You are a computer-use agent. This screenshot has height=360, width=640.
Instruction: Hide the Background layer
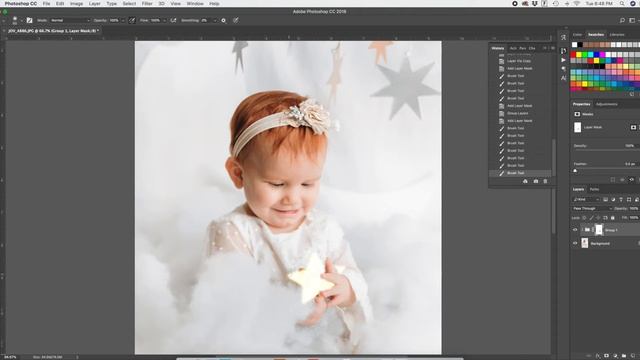(x=575, y=244)
